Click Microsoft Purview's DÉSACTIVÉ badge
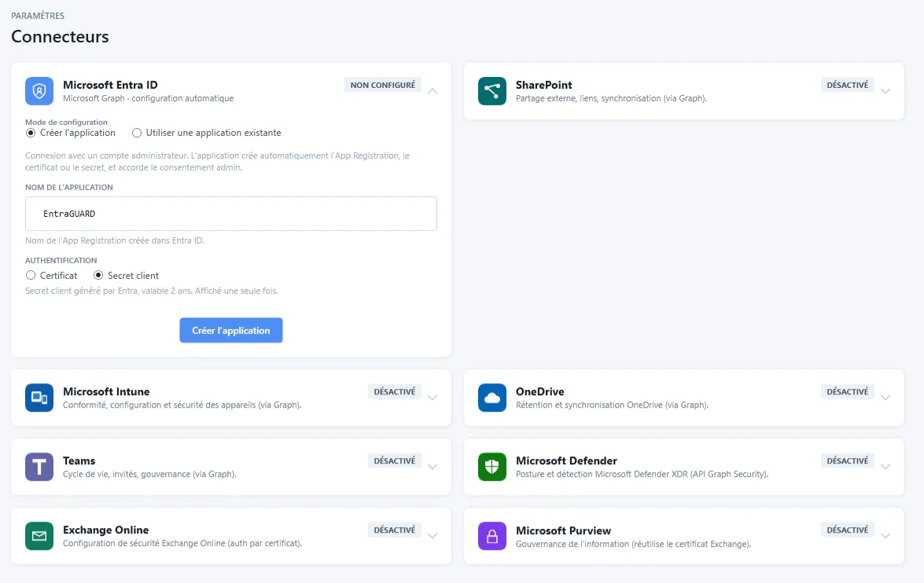Screen dimensions: 924x583 click(x=848, y=530)
